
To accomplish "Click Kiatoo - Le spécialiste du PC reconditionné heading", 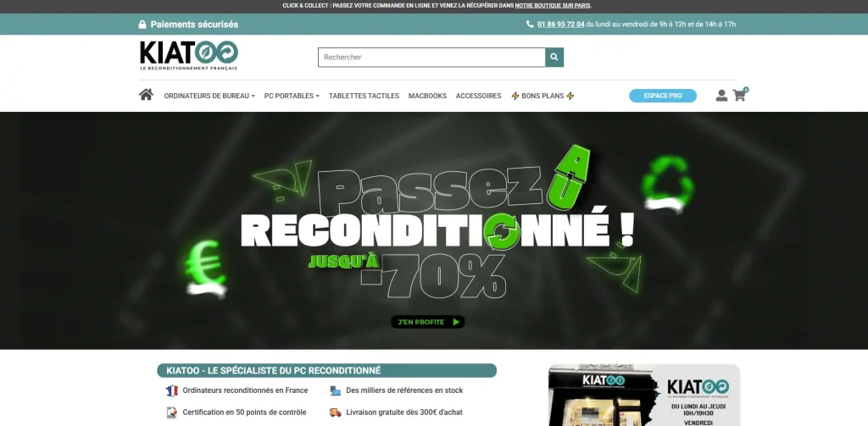I will tap(274, 371).
